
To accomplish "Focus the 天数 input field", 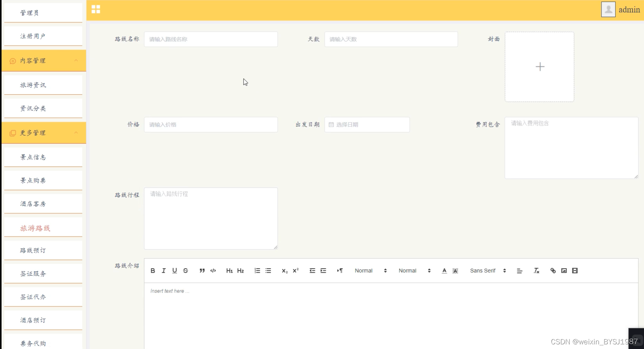I will 391,39.
